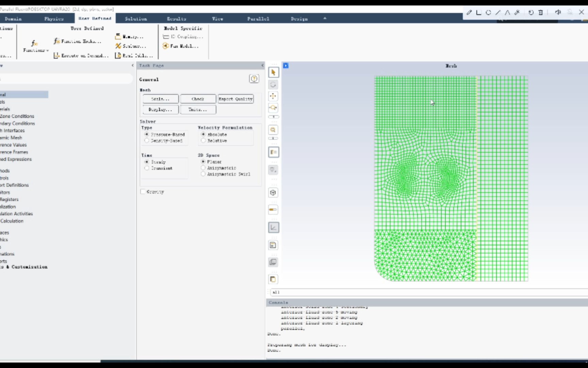Image resolution: width=588 pixels, height=368 pixels.
Task: Open the Read Table dialog
Action: click(x=134, y=56)
